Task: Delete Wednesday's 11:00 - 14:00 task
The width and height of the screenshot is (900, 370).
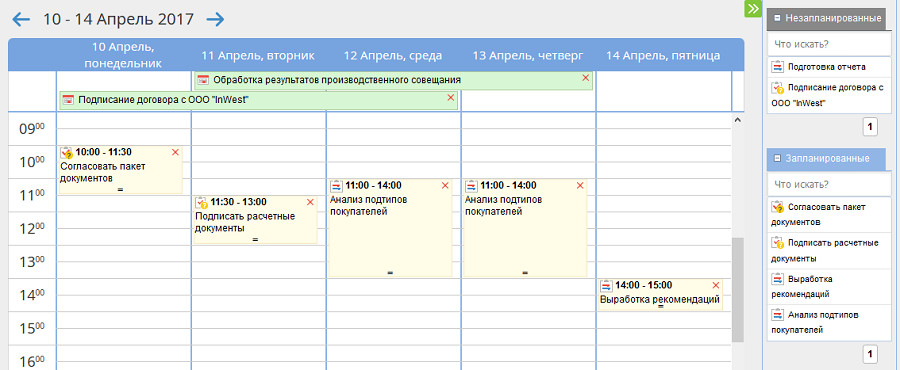Action: (x=445, y=185)
